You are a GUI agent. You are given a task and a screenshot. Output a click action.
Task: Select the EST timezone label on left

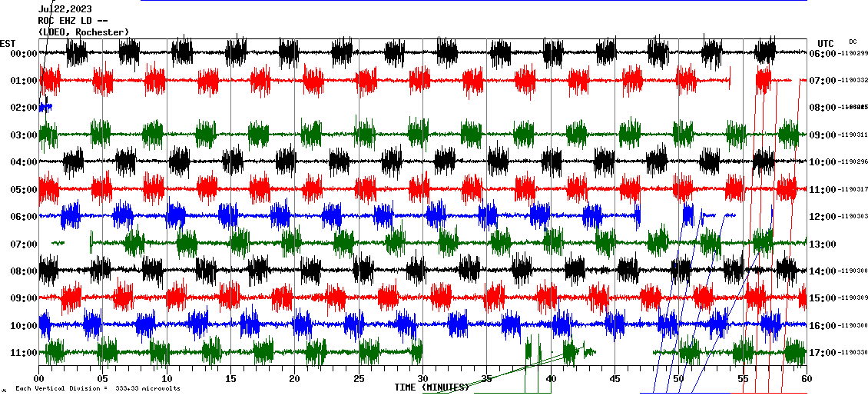8,43
